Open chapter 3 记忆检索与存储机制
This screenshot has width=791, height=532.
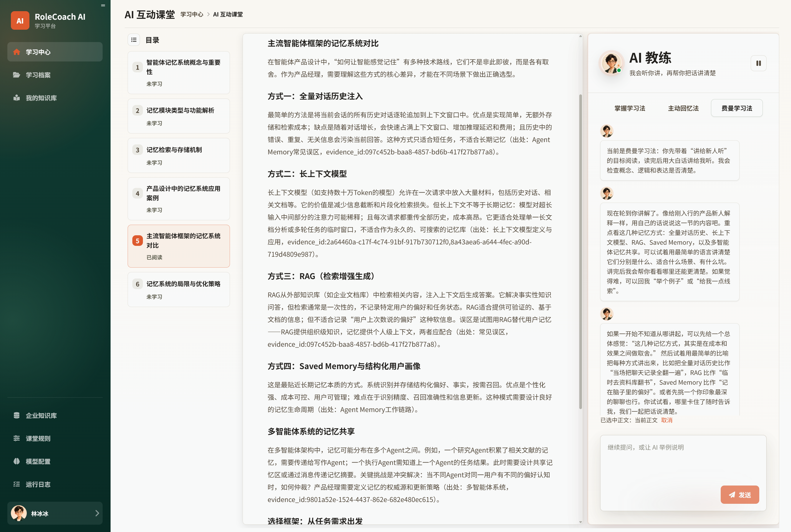[x=179, y=155]
